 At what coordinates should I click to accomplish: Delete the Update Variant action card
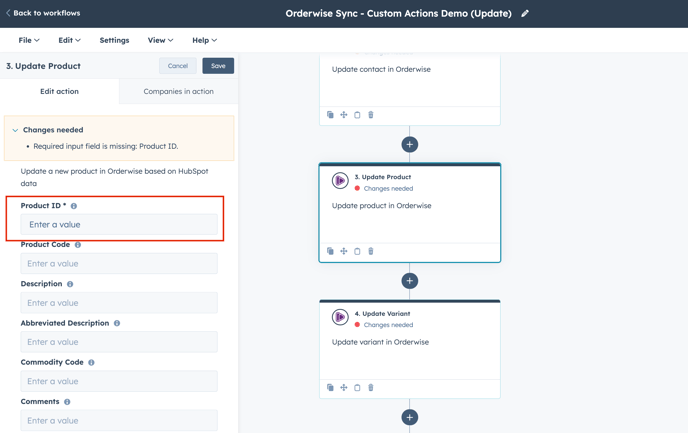371,388
